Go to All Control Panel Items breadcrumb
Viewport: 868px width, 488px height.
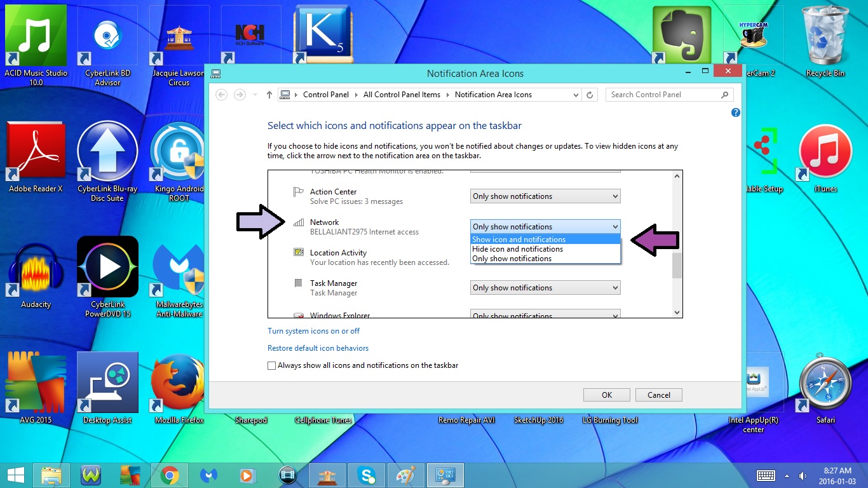[402, 95]
